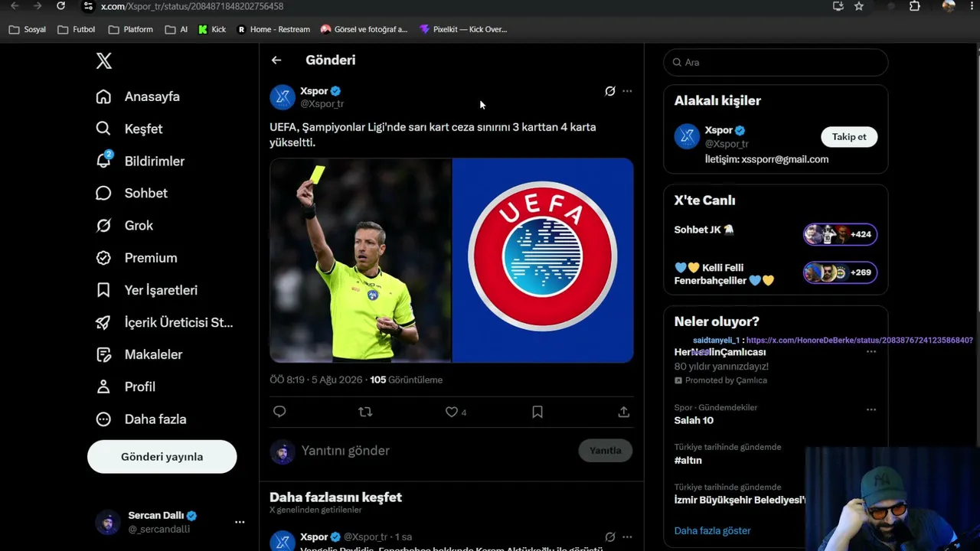Screen dimensions: 980x551
Task: Click the Daha fazla göster link
Action: point(712,531)
